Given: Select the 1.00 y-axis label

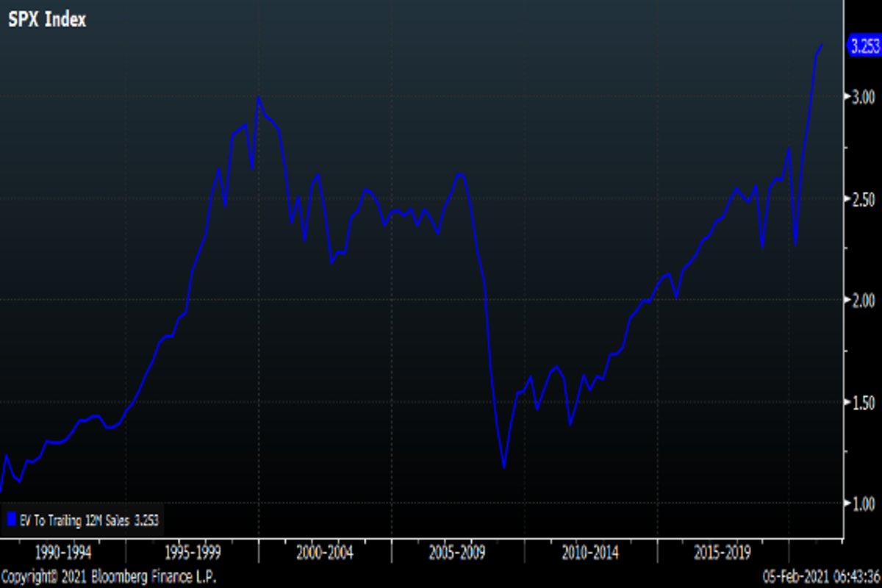Looking at the screenshot, I should (x=862, y=503).
